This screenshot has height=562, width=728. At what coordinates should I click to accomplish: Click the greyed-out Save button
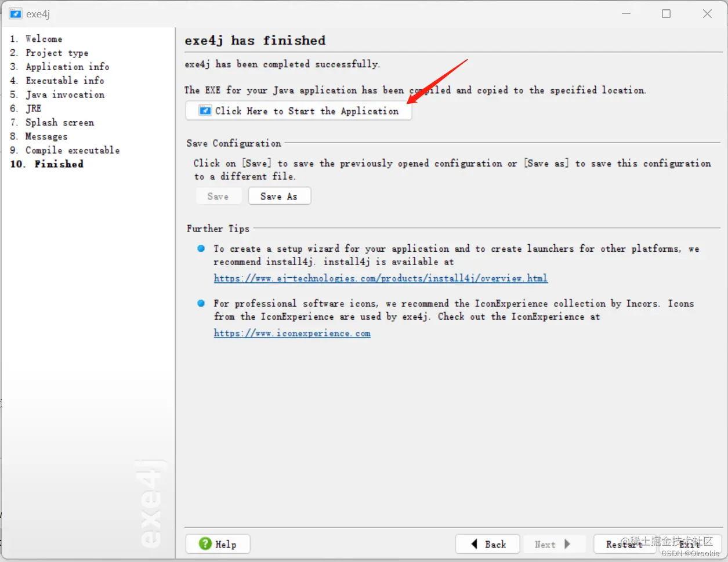(218, 196)
